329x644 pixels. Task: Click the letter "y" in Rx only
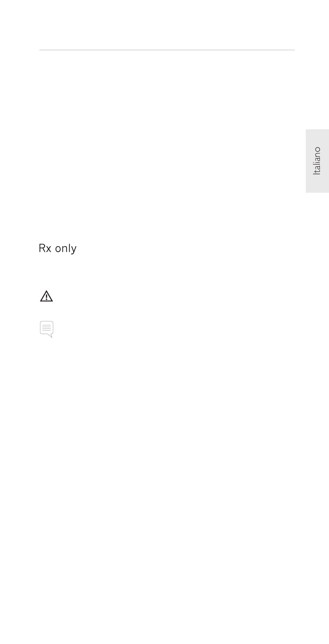tap(74, 250)
